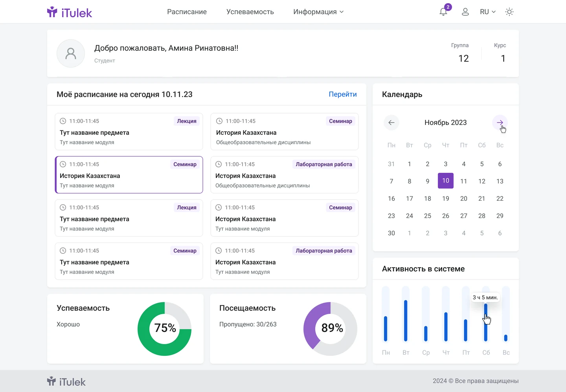
Task: Click the Хорошо grade label
Action: pyautogui.click(x=68, y=324)
